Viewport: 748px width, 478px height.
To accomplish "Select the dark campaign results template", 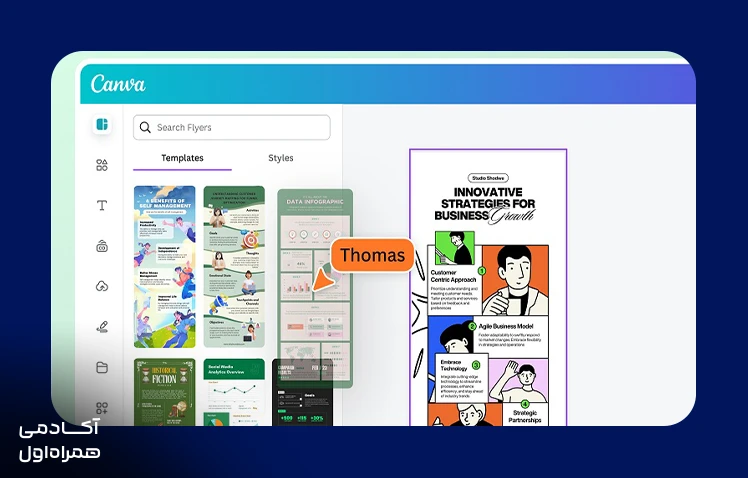I will point(302,392).
